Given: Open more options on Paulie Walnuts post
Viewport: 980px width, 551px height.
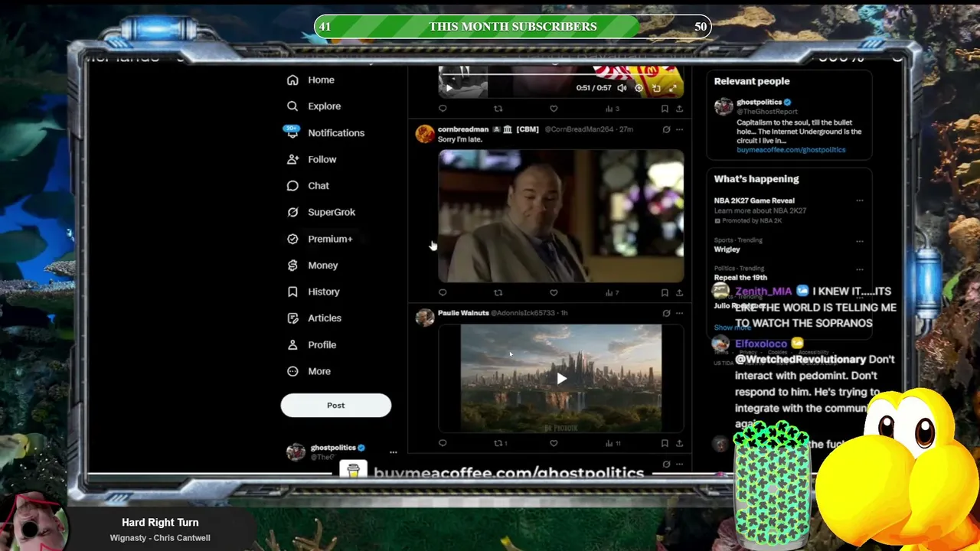Looking at the screenshot, I should click(679, 313).
